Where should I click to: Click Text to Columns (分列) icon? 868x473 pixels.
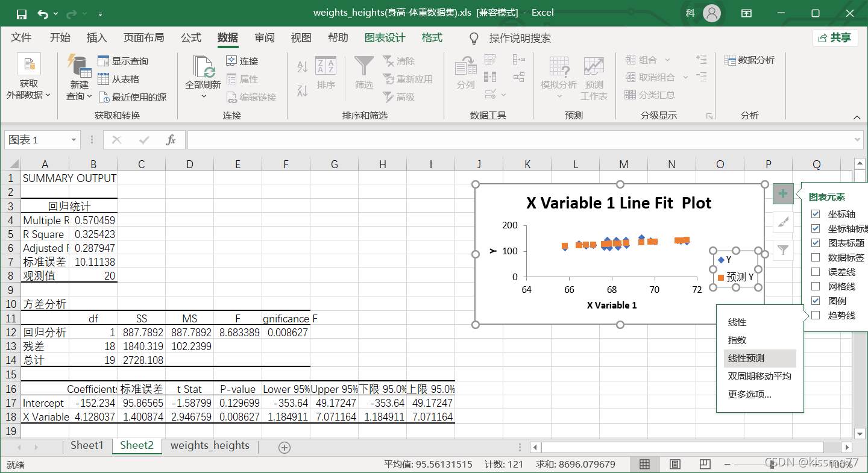coord(465,66)
